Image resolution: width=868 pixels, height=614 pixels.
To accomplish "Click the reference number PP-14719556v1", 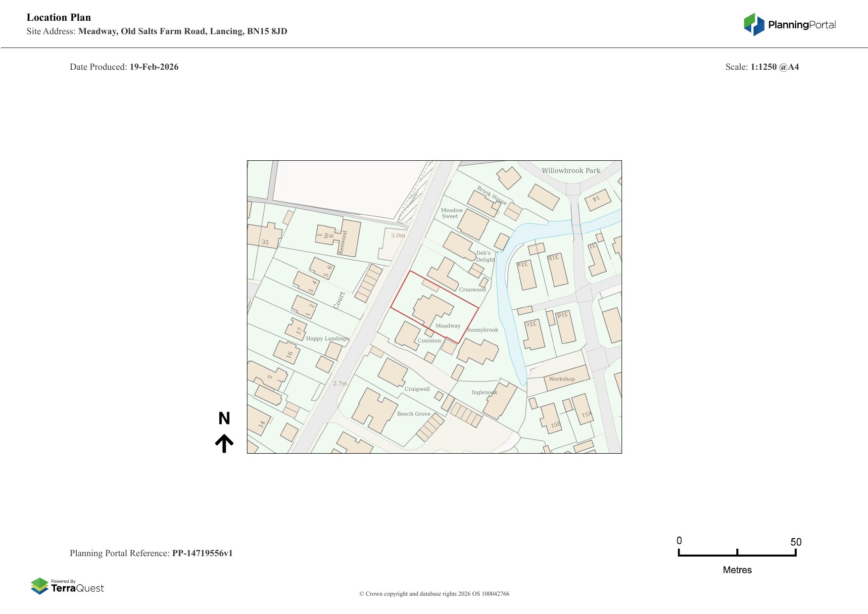I will pos(202,553).
